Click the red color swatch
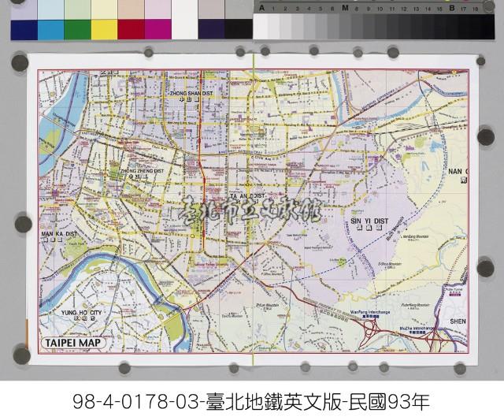The height and width of the screenshot is (420, 504). 131,30
